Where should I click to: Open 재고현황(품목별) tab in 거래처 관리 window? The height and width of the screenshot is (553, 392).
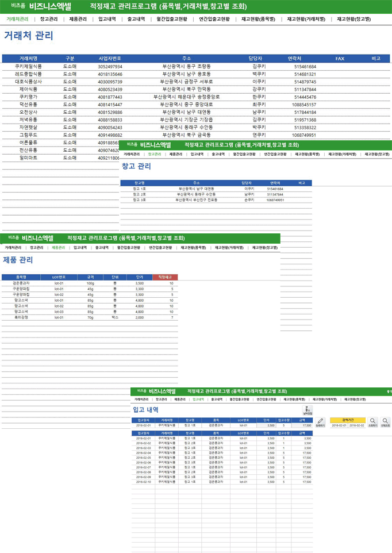(x=259, y=19)
